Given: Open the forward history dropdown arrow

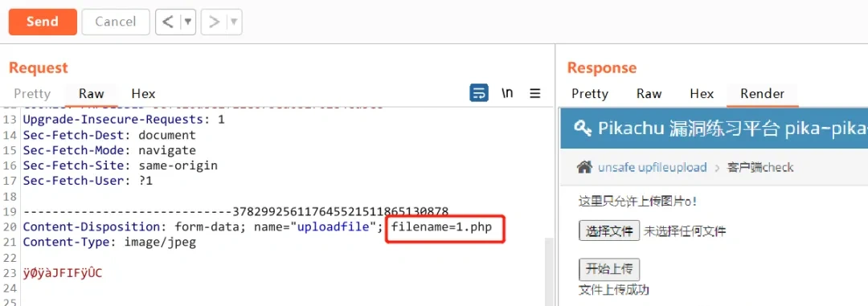Looking at the screenshot, I should coord(234,22).
